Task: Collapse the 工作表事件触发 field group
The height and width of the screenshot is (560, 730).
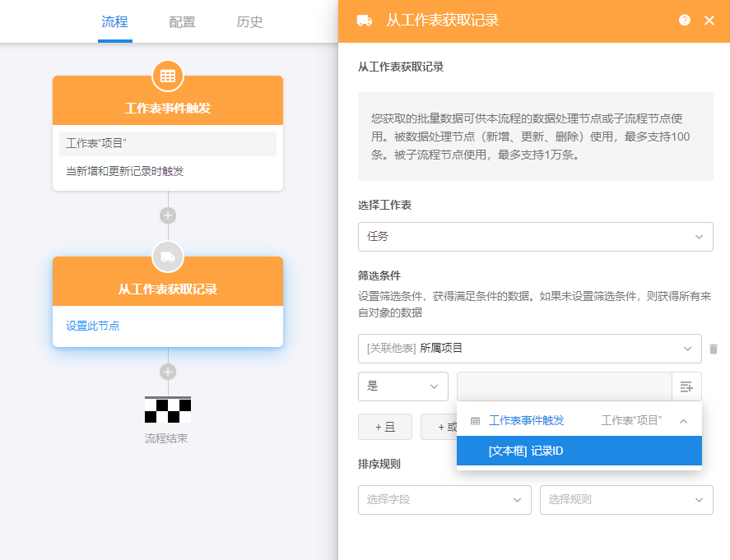Action: [683, 421]
